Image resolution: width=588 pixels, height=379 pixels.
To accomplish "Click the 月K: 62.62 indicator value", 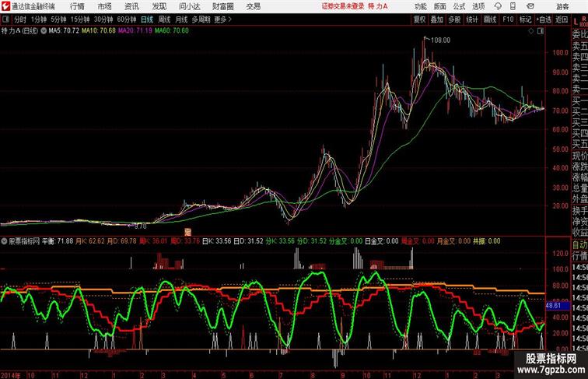I will tap(90, 241).
